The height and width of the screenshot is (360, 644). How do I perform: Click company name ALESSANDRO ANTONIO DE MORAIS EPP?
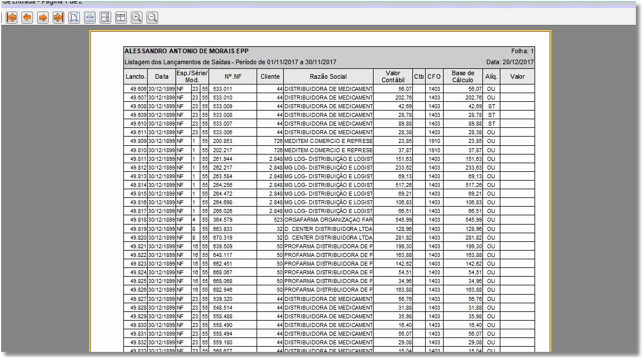[x=186, y=51]
